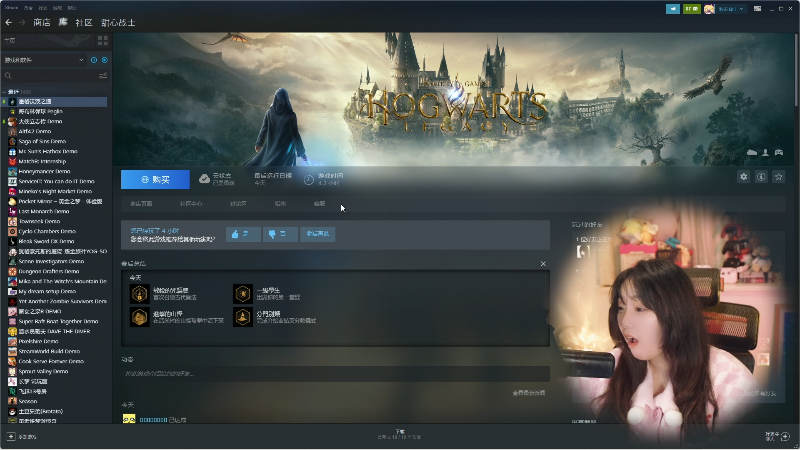Click the add a game plus icon
Image resolution: width=800 pixels, height=450 pixels.
click(11, 437)
